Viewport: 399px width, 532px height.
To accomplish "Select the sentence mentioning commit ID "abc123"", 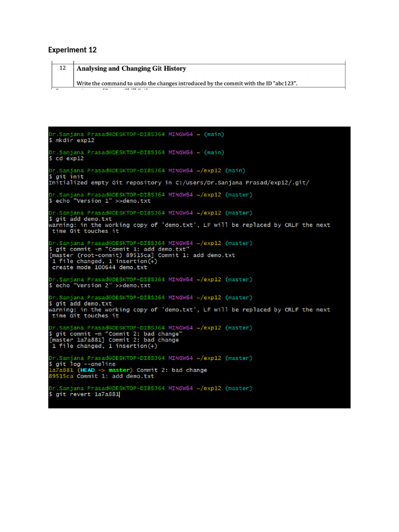I will coord(187,84).
